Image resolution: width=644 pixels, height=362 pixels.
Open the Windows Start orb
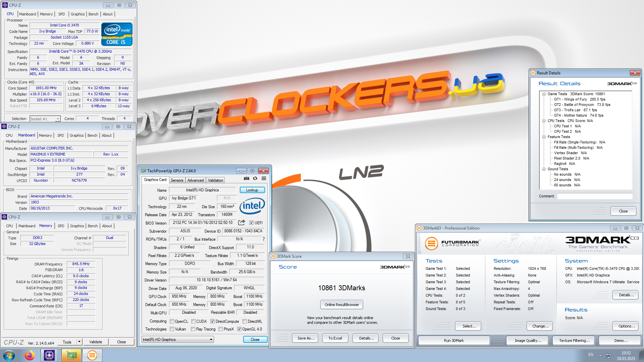pos(9,355)
